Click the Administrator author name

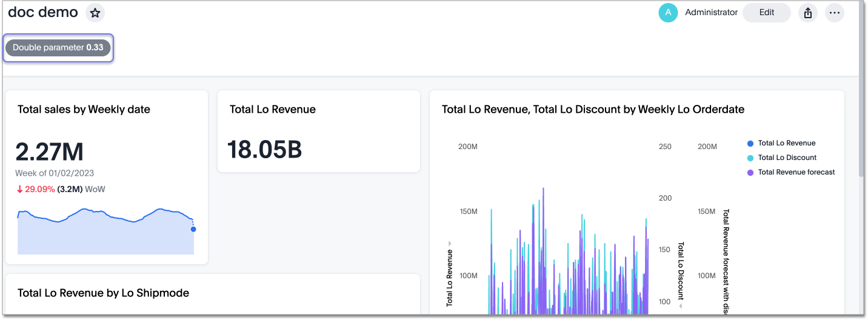coord(711,13)
